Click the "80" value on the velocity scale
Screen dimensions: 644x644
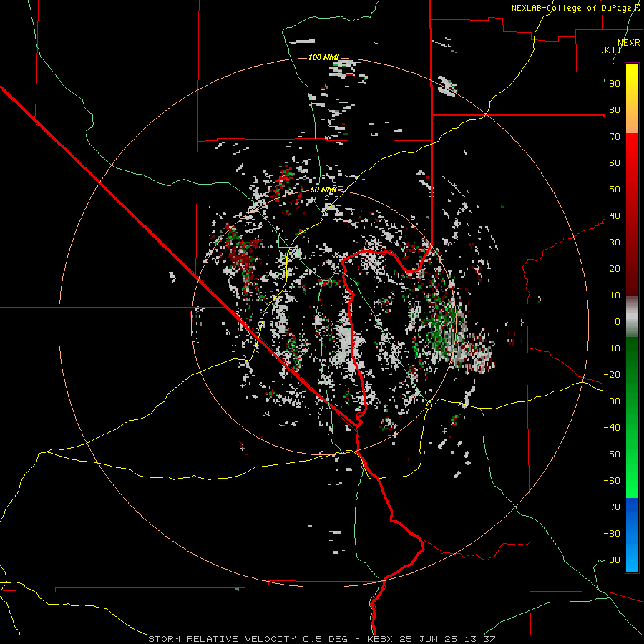click(615, 110)
